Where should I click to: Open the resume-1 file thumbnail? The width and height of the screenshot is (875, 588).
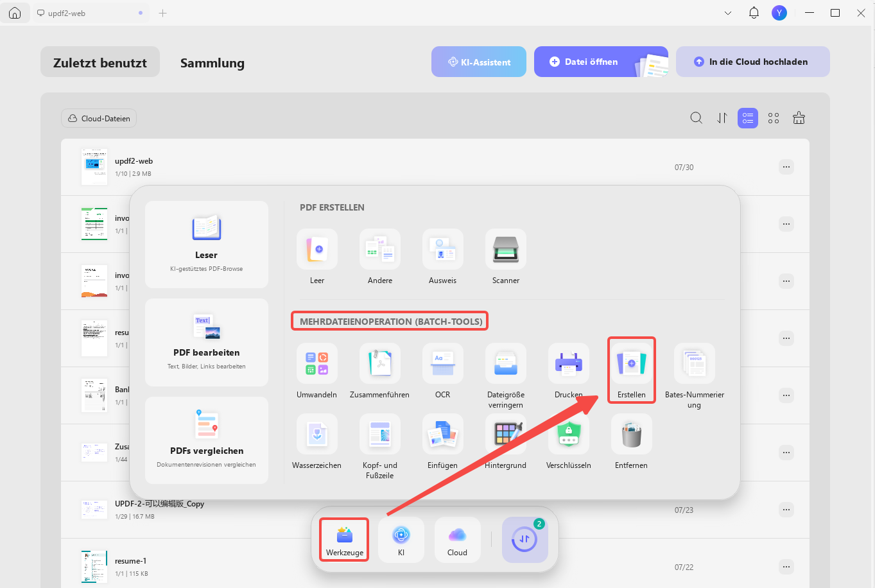click(94, 567)
